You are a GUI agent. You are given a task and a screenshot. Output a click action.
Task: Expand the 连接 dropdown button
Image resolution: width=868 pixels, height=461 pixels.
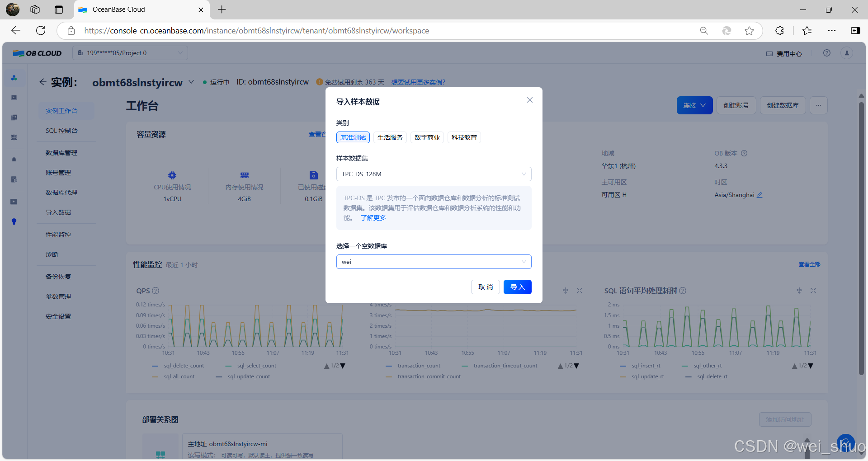(694, 105)
